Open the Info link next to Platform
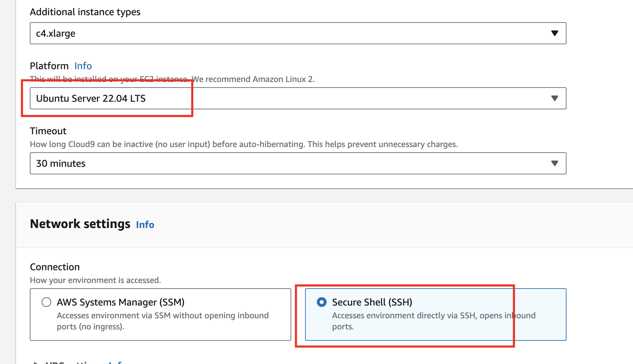Image resolution: width=633 pixels, height=364 pixels. 83,66
